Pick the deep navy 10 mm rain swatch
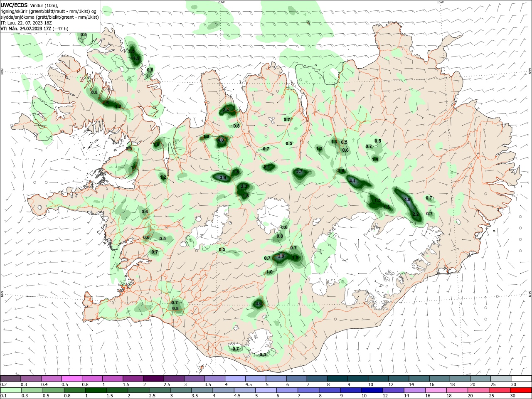 pos(371,390)
